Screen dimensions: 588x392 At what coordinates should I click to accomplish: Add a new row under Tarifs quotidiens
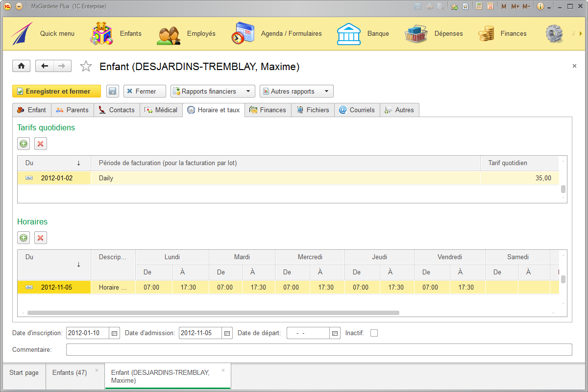pyautogui.click(x=24, y=144)
